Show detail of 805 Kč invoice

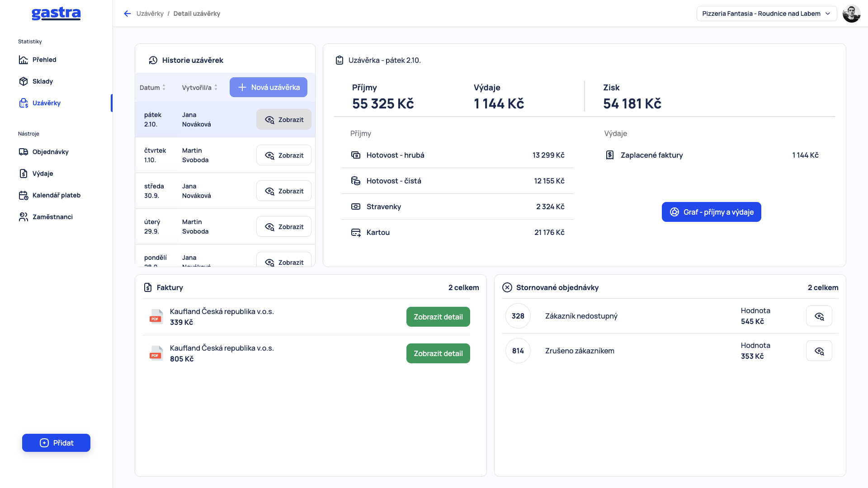tap(438, 353)
